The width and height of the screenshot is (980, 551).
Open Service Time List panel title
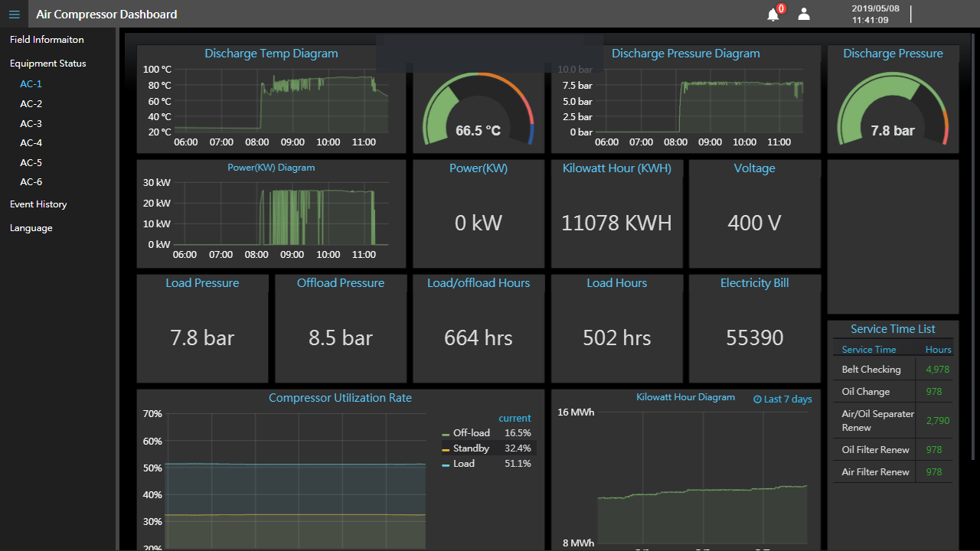point(893,329)
